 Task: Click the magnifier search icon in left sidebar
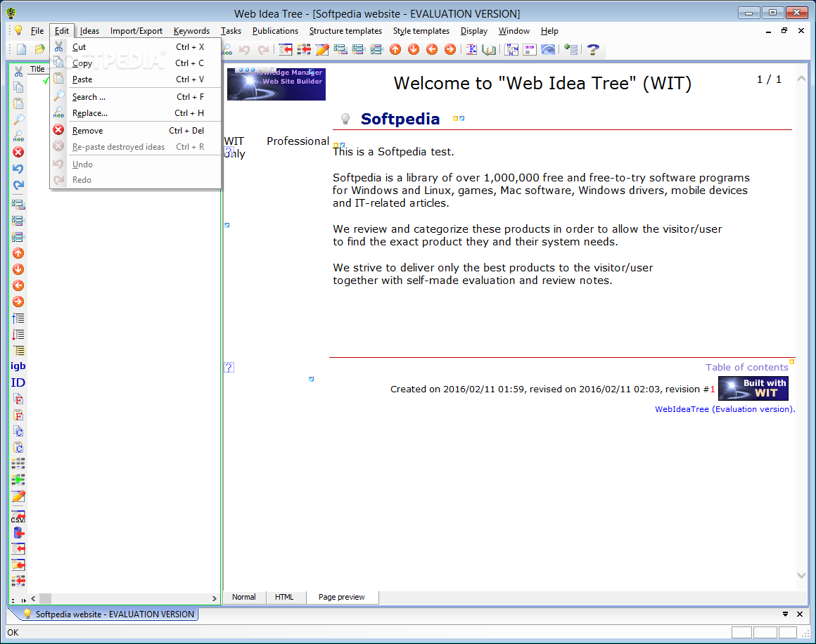(18, 120)
